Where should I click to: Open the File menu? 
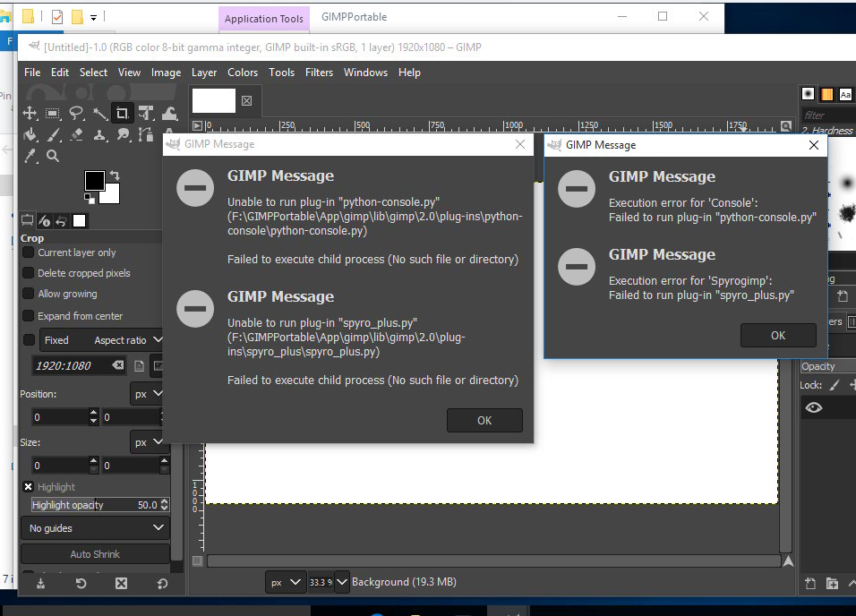pyautogui.click(x=32, y=73)
